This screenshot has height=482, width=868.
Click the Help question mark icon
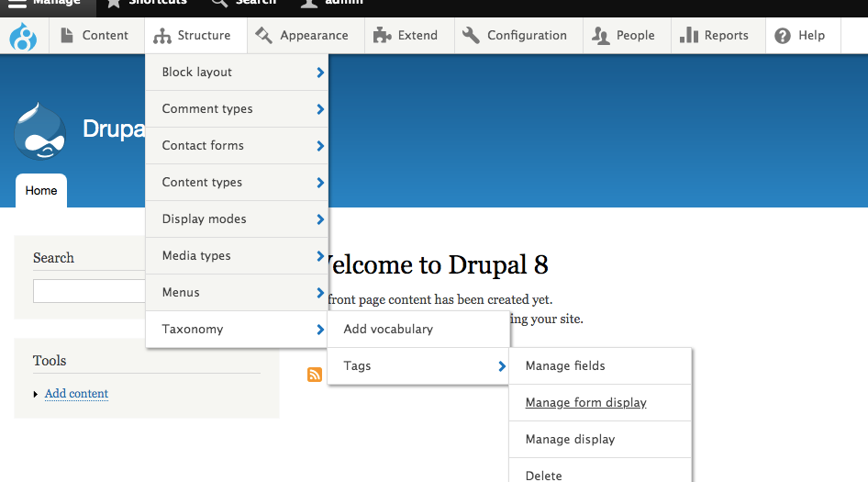[x=783, y=36]
